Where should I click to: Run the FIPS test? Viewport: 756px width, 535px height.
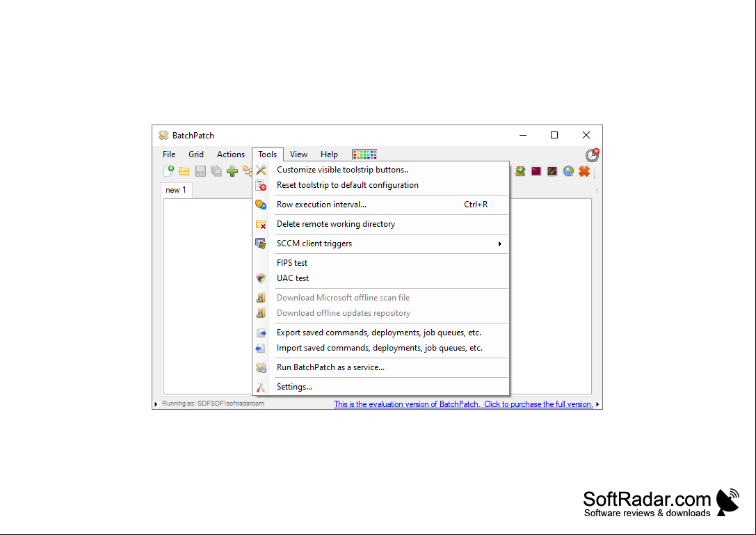(381, 263)
